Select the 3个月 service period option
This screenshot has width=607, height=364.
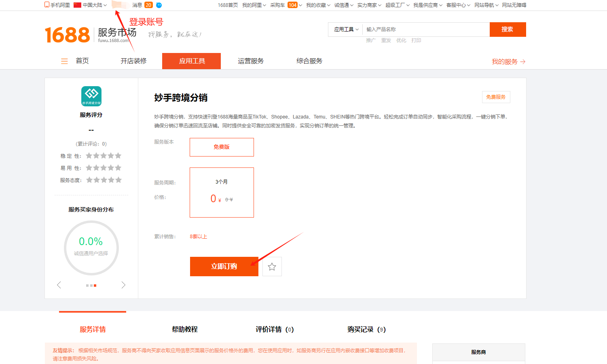(x=222, y=193)
